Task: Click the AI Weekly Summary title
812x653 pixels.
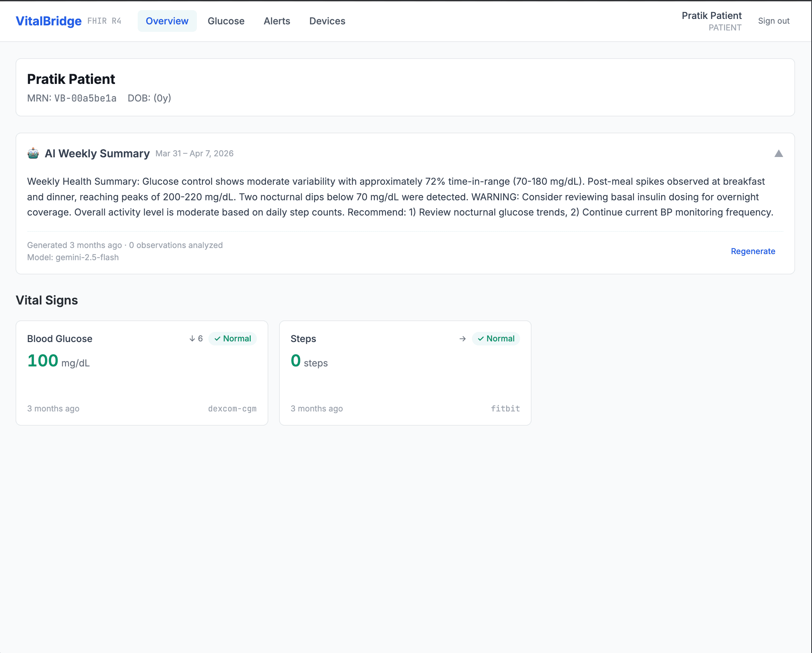Action: click(97, 154)
